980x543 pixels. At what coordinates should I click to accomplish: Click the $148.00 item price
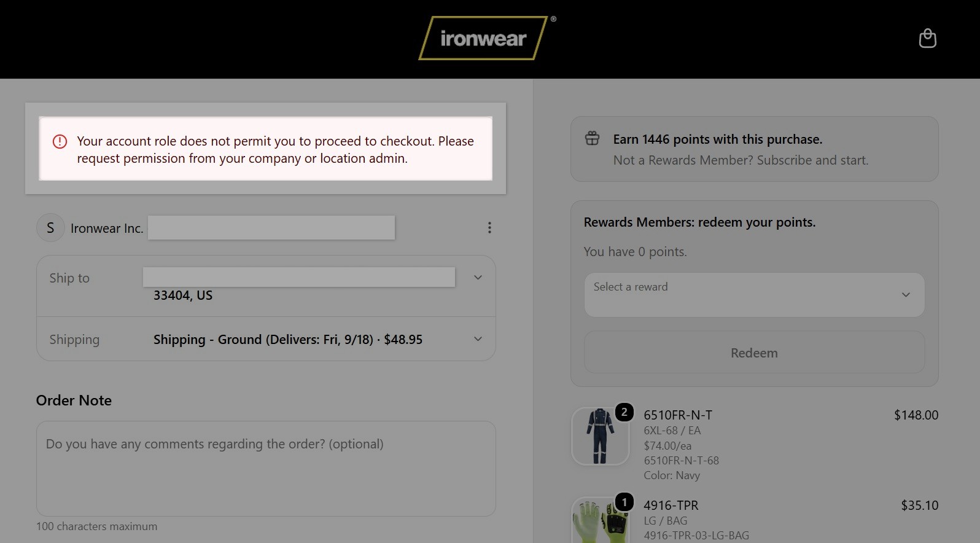(916, 415)
